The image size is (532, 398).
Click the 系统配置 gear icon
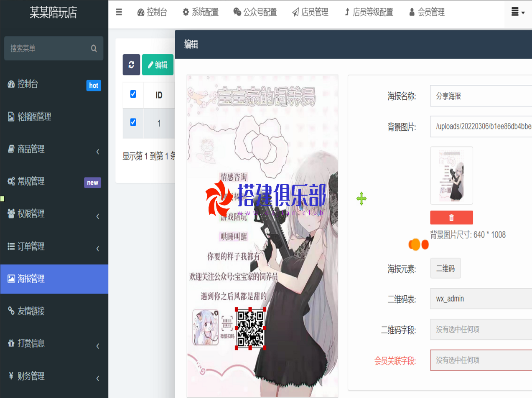pos(186,12)
